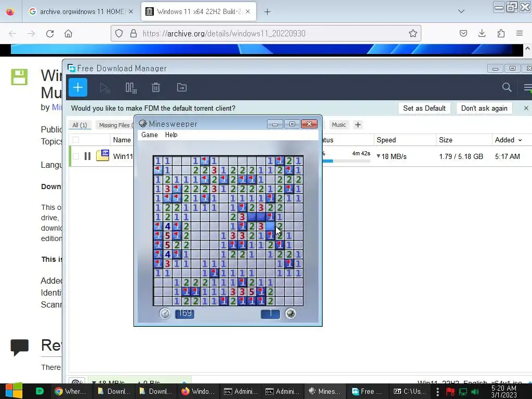The image size is (532, 399).
Task: Go back in Firefox history
Action: point(12,34)
